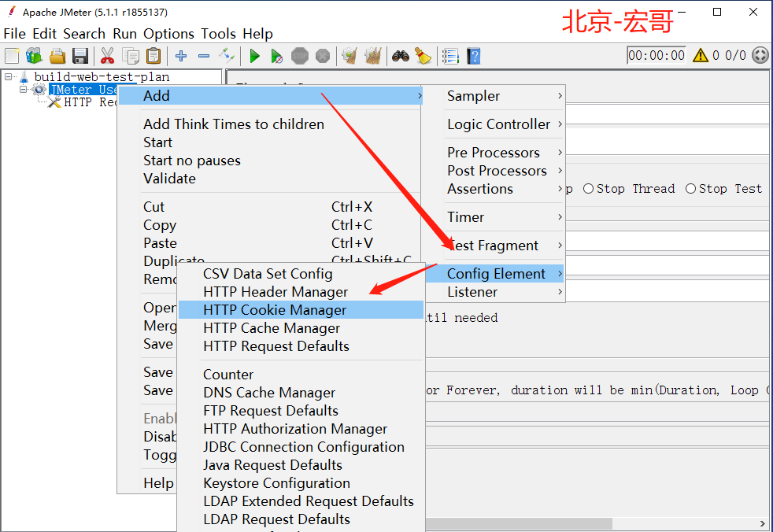Click the Paste clipboard icon

tap(153, 56)
